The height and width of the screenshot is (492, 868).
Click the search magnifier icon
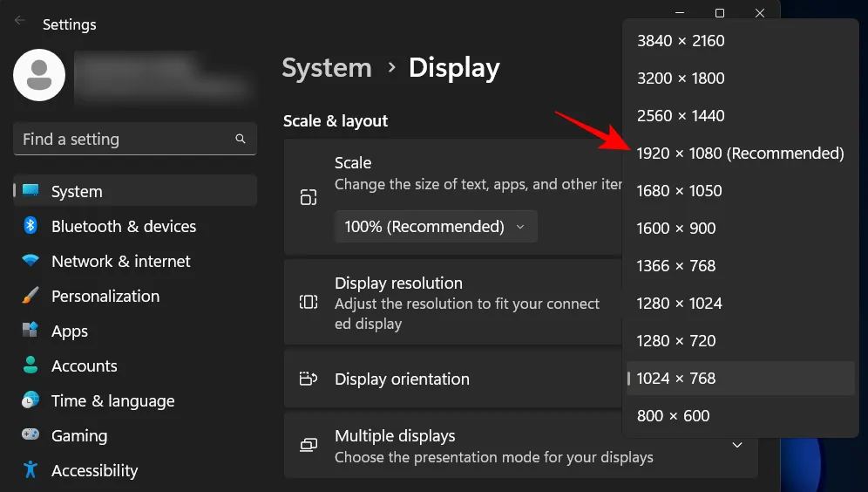point(241,139)
